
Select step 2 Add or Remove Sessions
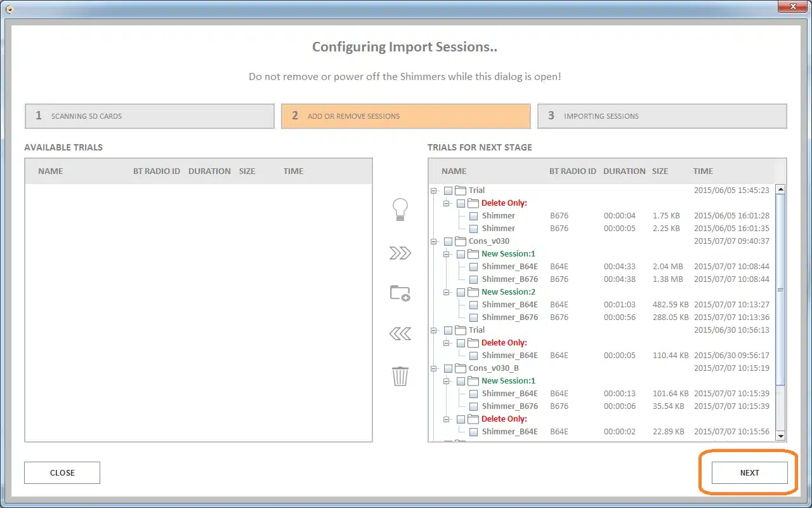[x=406, y=116]
